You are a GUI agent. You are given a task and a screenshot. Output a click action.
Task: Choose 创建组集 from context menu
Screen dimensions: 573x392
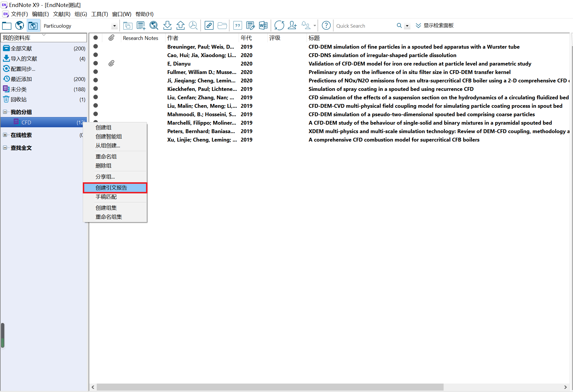[115, 208]
